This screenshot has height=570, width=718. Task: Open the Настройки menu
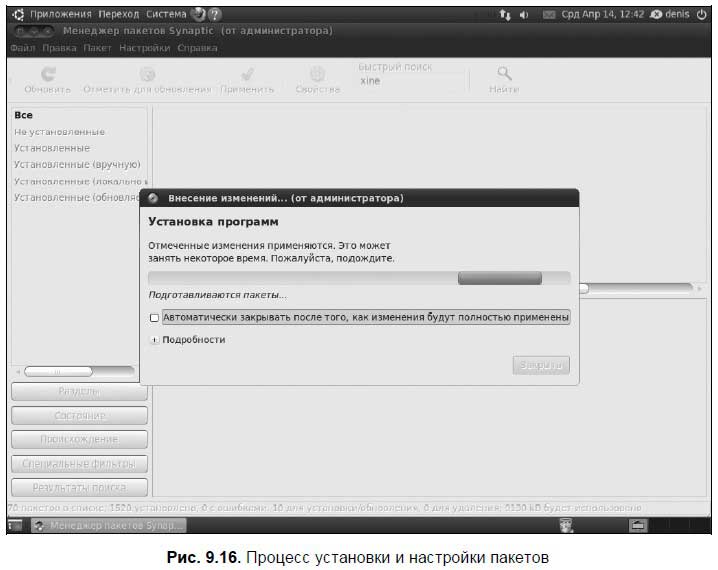(144, 48)
